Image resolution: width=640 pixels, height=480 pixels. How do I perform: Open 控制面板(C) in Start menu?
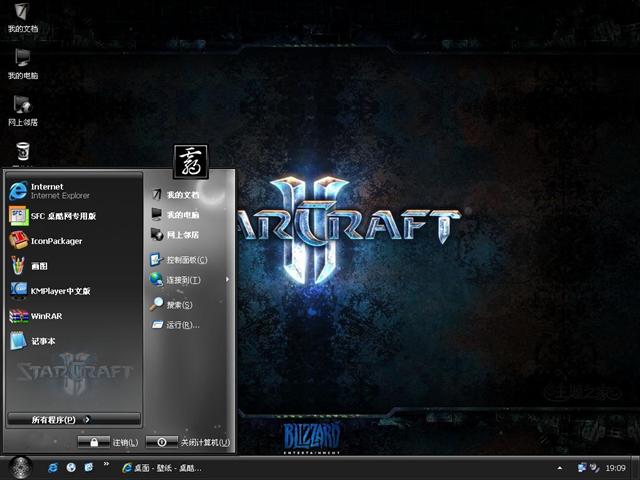(185, 260)
